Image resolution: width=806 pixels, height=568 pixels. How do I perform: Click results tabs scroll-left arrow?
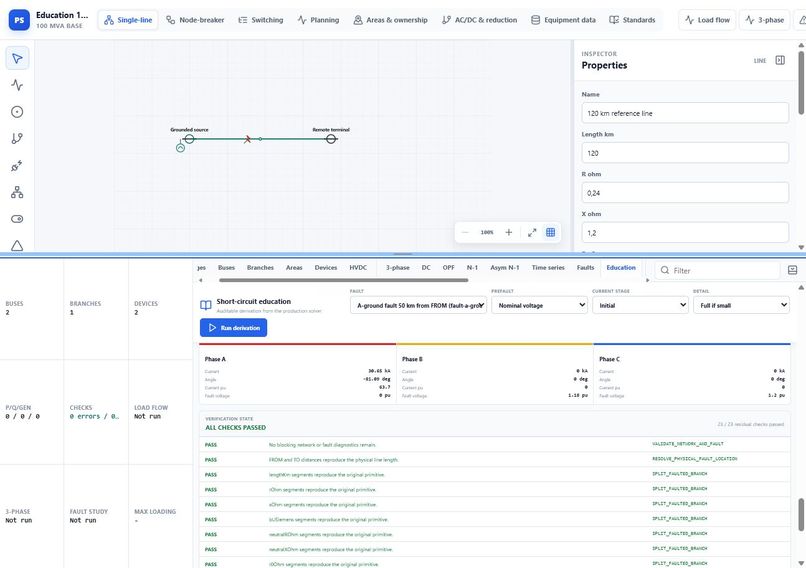tap(200, 280)
